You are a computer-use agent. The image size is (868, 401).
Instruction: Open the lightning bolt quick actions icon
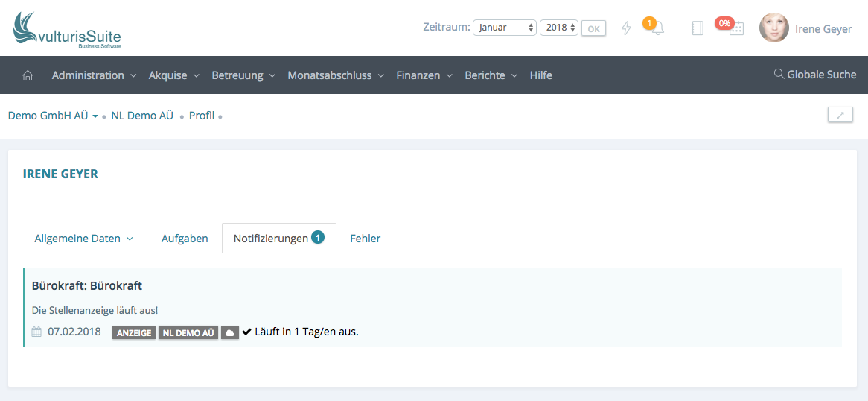(x=626, y=28)
